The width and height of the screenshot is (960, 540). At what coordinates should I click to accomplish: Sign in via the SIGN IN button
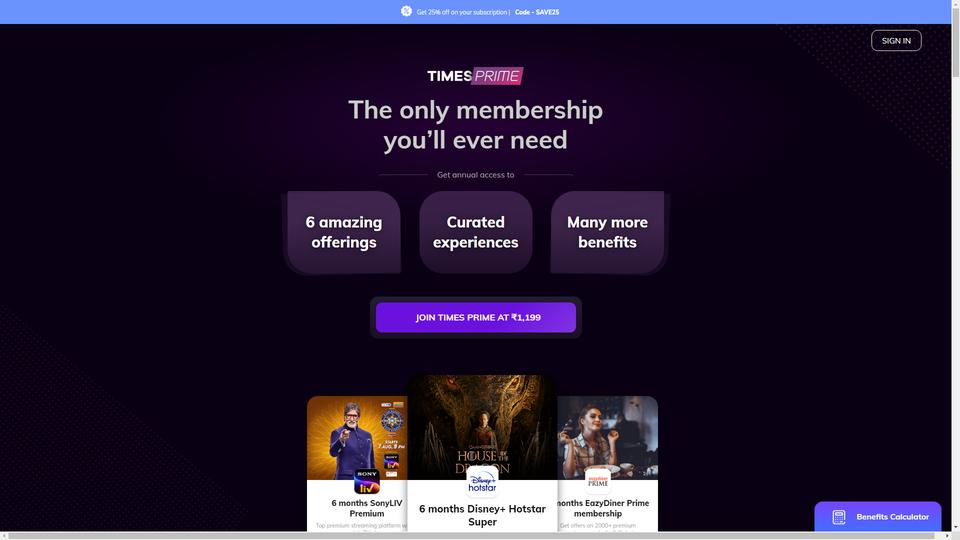(896, 40)
